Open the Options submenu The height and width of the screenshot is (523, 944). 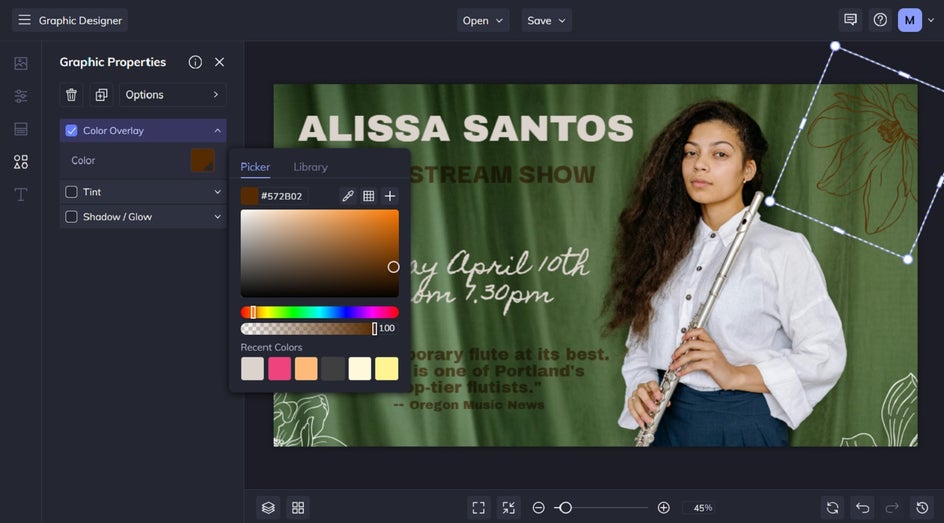172,94
